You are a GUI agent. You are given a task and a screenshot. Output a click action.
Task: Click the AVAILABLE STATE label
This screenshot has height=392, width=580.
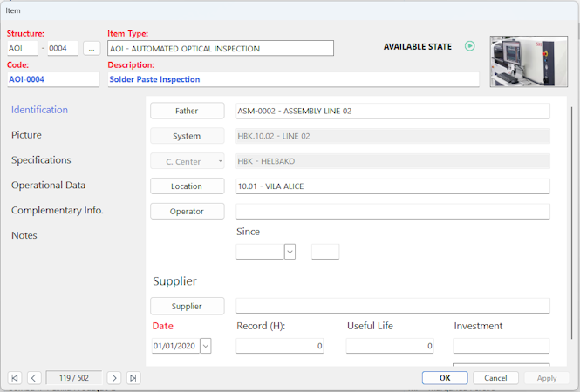coord(418,46)
